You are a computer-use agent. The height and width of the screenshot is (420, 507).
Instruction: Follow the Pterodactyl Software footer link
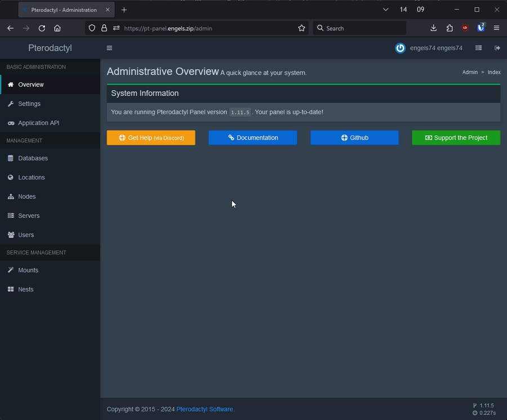point(205,409)
